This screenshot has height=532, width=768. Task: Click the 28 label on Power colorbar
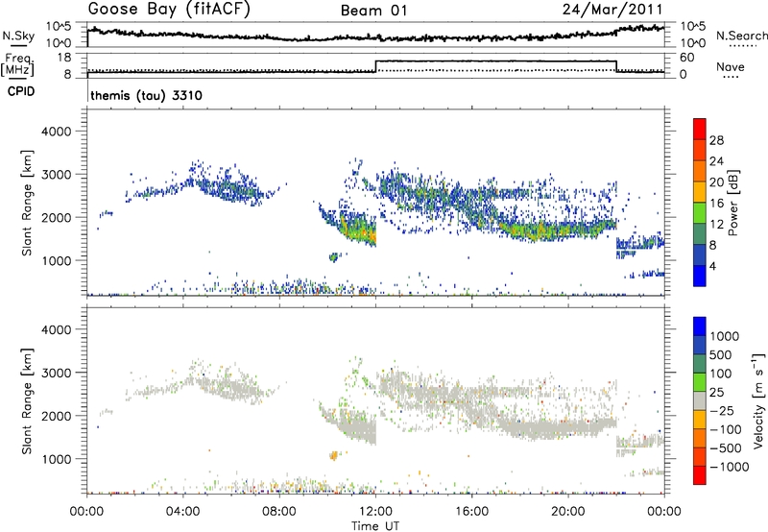[x=716, y=140]
